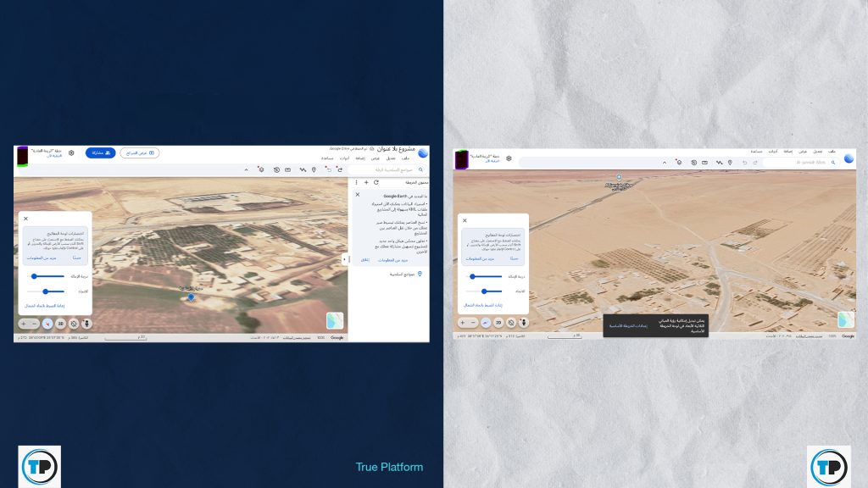The width and height of the screenshot is (868, 488).
Task: Toggle rotation lock in right window
Action: coord(511,323)
